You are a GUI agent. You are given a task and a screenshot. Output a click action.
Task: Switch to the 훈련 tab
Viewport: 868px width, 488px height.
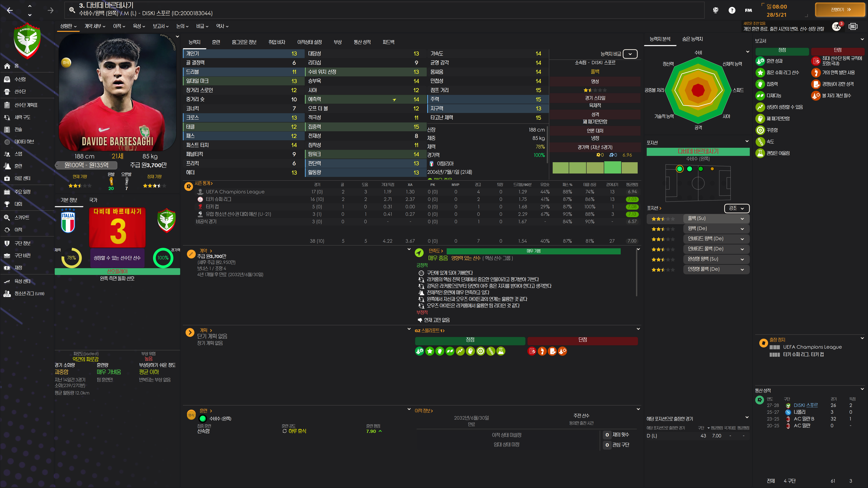point(216,42)
